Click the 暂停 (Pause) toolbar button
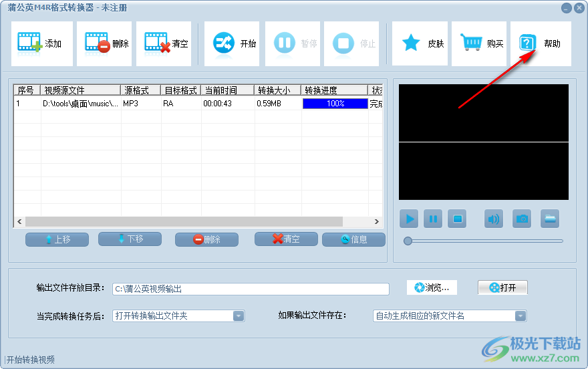The width and height of the screenshot is (588, 369). click(293, 43)
